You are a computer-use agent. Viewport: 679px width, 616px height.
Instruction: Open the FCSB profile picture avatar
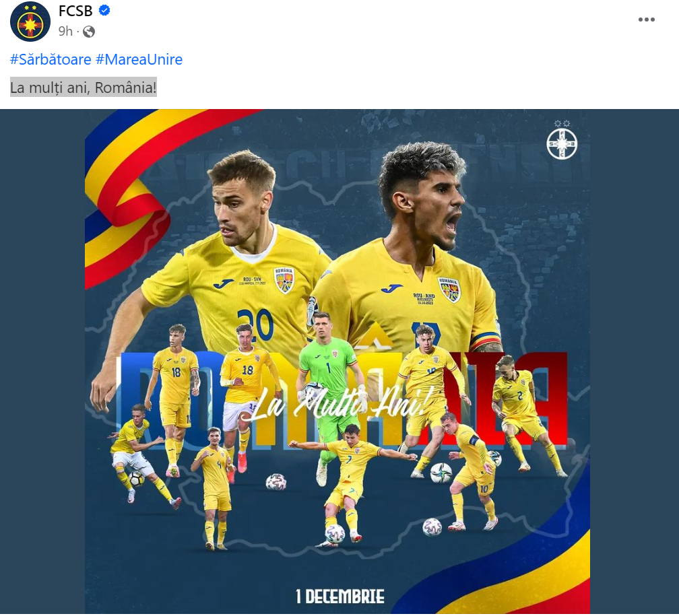pos(30,22)
